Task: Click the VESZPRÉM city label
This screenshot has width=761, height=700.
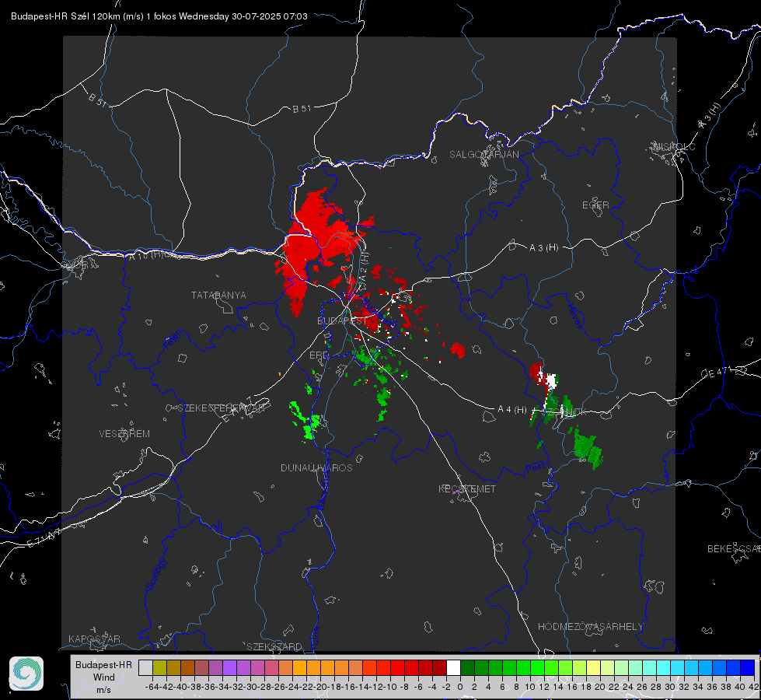Action: pyautogui.click(x=124, y=433)
